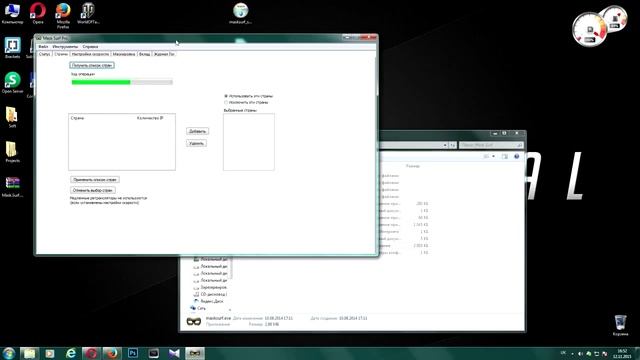Click the 'Страна' column header
640x360 pixels.
77,118
